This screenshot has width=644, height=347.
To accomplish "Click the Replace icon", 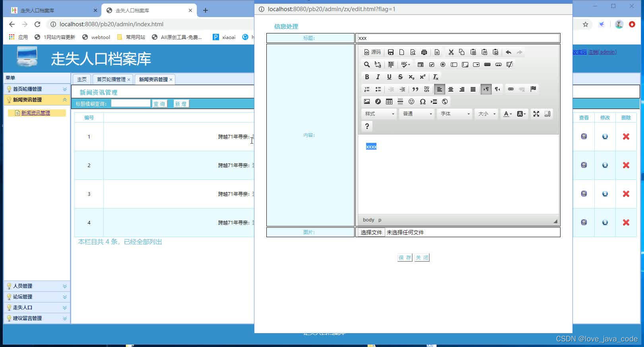I will pyautogui.click(x=378, y=64).
